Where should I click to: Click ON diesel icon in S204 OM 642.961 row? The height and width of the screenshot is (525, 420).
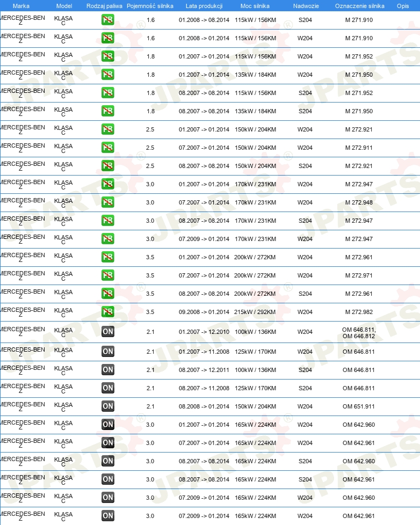point(108,479)
